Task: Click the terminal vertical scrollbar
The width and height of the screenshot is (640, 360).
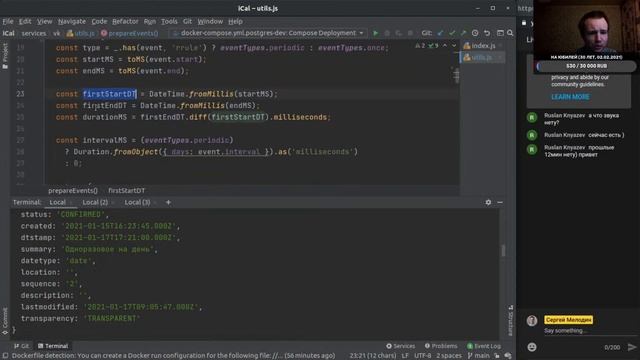Action: pyautogui.click(x=503, y=251)
